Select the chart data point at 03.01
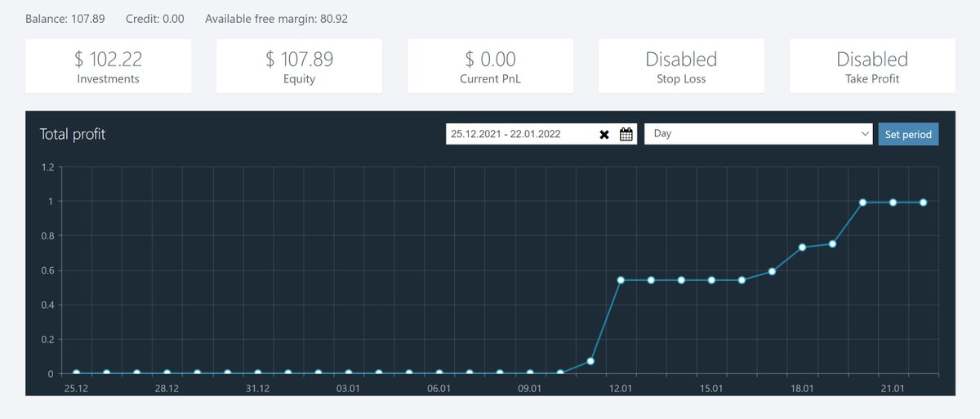 tap(349, 373)
